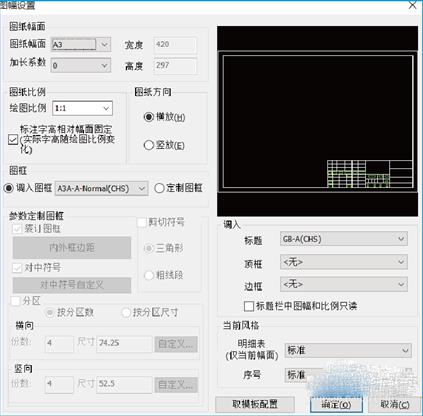This screenshot has height=416, width=423.
Task: Toggle the 剪切符号 checkbox
Action: pyautogui.click(x=142, y=222)
